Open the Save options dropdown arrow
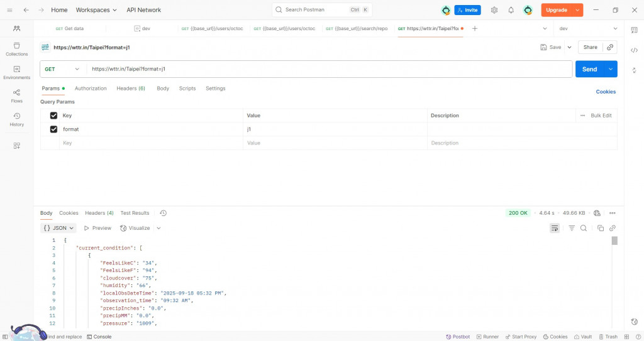Image resolution: width=644 pixels, height=341 pixels. click(569, 47)
